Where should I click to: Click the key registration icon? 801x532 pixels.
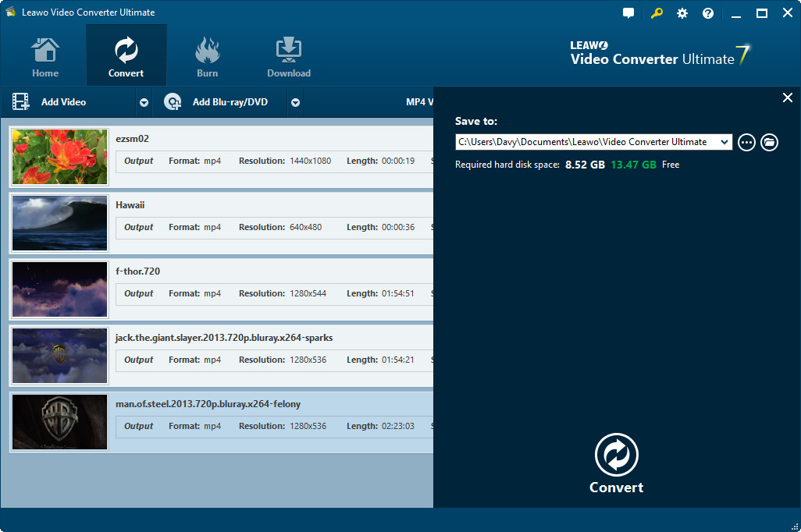tap(656, 13)
